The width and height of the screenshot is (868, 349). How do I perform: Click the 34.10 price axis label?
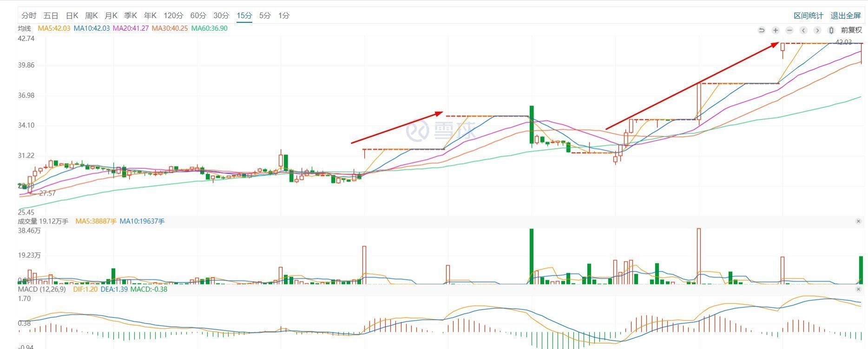pos(26,125)
